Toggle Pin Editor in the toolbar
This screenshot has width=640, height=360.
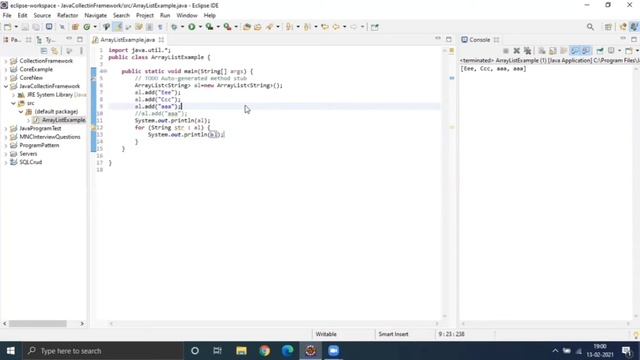click(375, 27)
